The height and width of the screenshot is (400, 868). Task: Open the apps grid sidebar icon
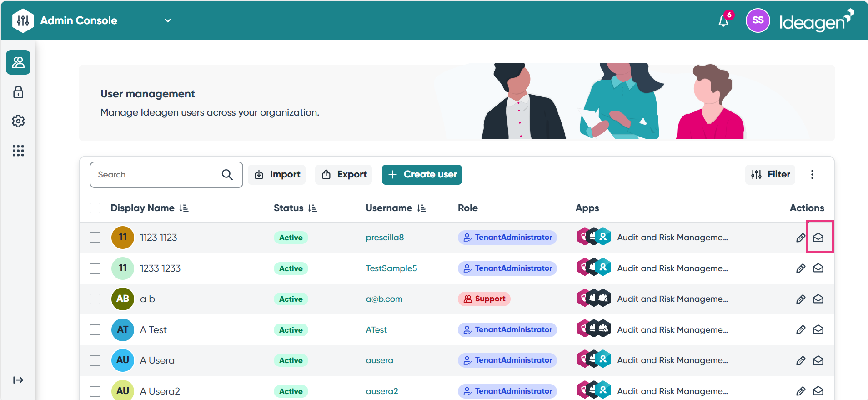click(18, 151)
